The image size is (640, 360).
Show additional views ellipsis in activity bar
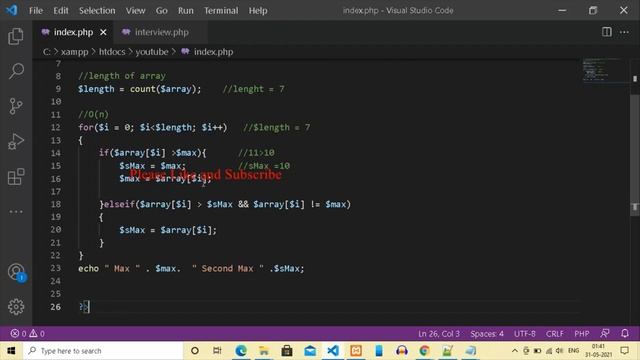16,211
